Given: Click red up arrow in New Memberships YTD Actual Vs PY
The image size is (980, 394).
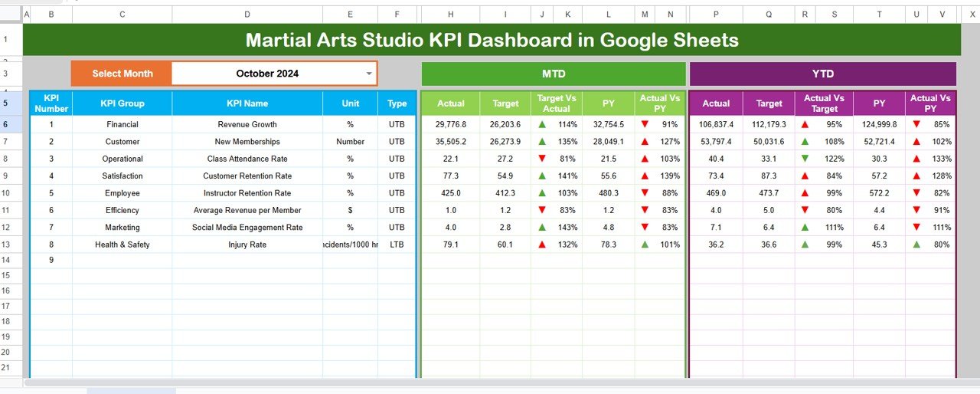Looking at the screenshot, I should pyautogui.click(x=916, y=142).
